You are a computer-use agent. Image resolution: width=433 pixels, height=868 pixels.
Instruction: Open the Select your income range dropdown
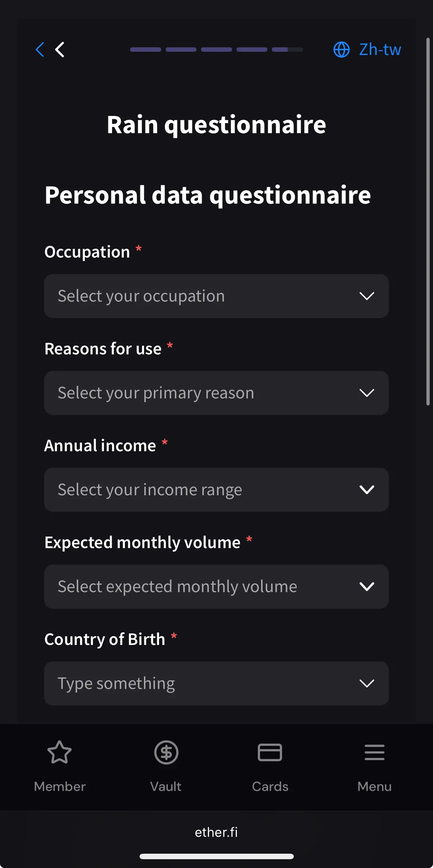216,490
